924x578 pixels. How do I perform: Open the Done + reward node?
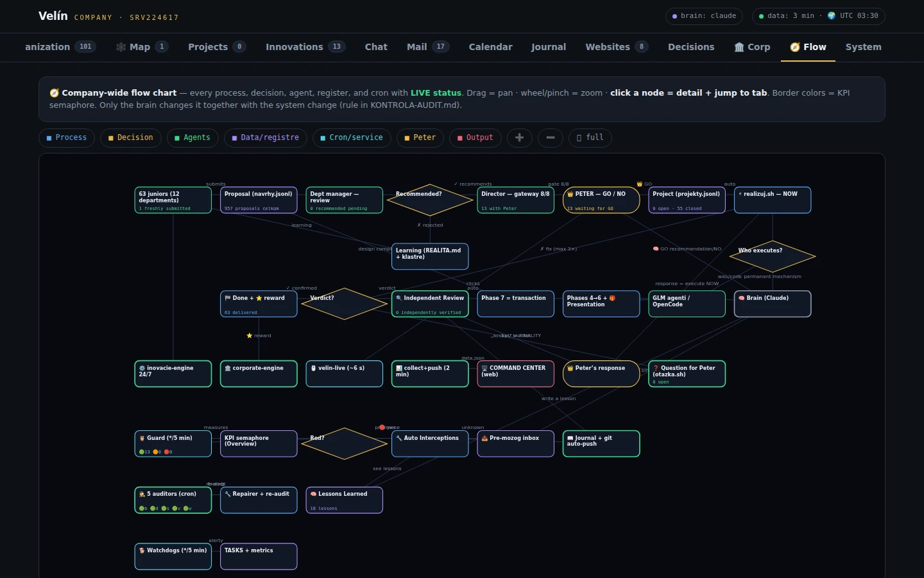coord(259,304)
